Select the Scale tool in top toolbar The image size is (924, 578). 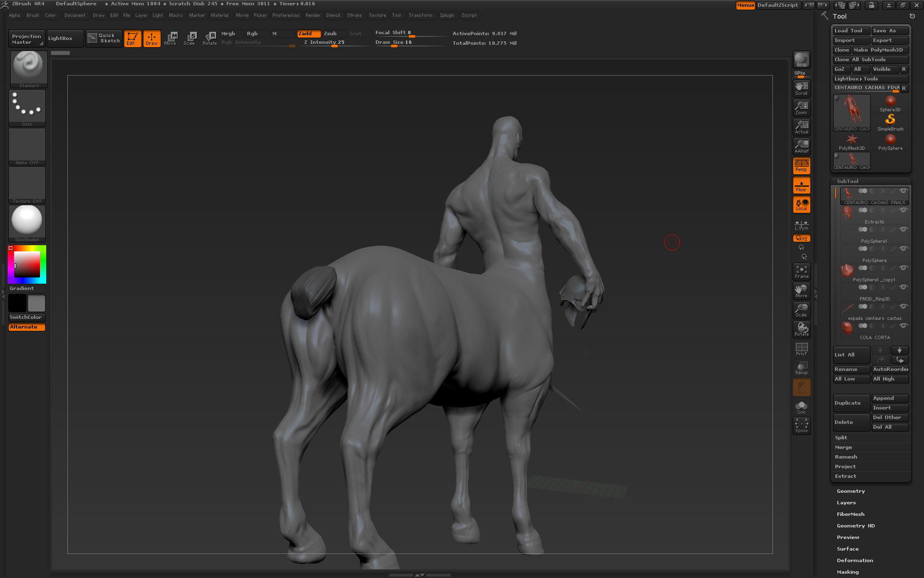click(x=190, y=38)
